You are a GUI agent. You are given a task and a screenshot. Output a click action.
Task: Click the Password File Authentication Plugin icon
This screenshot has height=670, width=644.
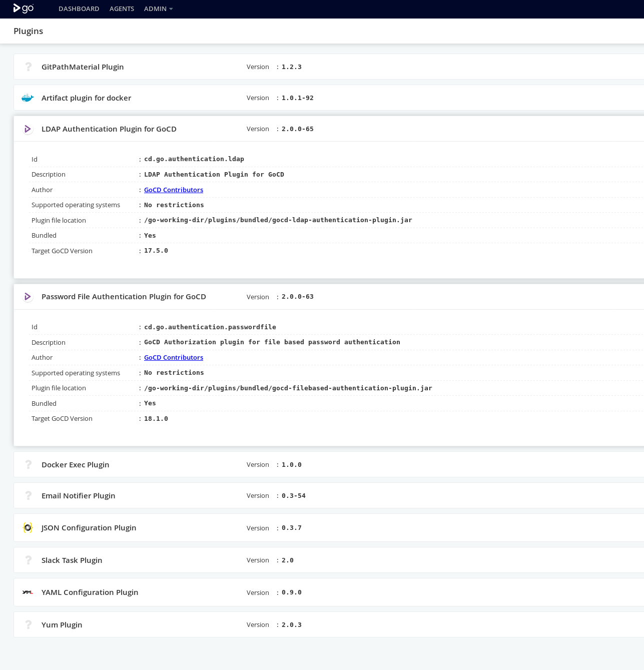[x=28, y=297]
